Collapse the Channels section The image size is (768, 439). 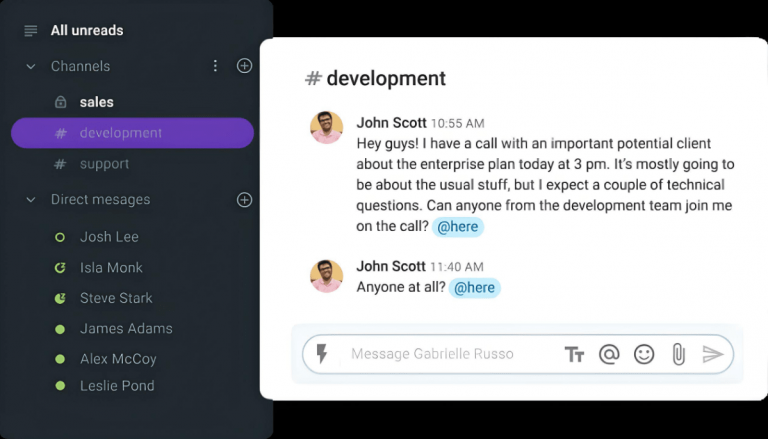pos(30,66)
